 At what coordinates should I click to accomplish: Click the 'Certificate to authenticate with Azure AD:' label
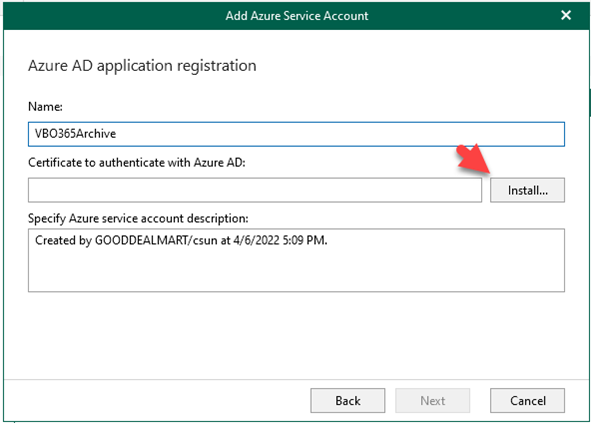(137, 162)
